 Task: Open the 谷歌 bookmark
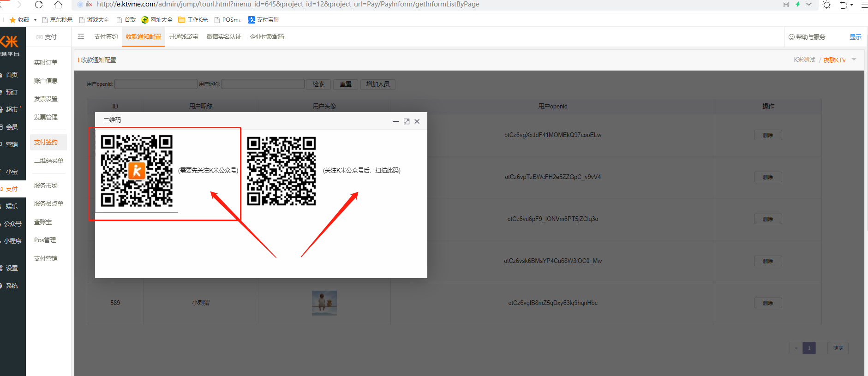click(x=126, y=20)
